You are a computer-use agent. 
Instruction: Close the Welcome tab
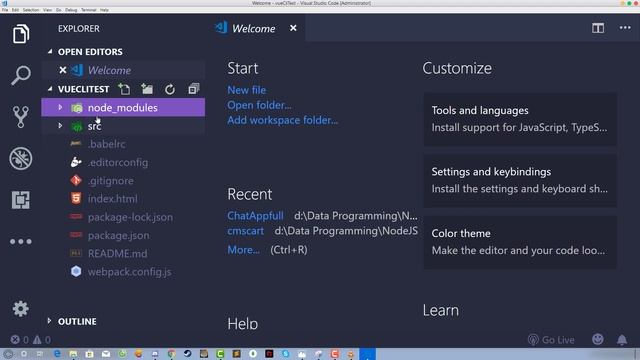(293, 28)
